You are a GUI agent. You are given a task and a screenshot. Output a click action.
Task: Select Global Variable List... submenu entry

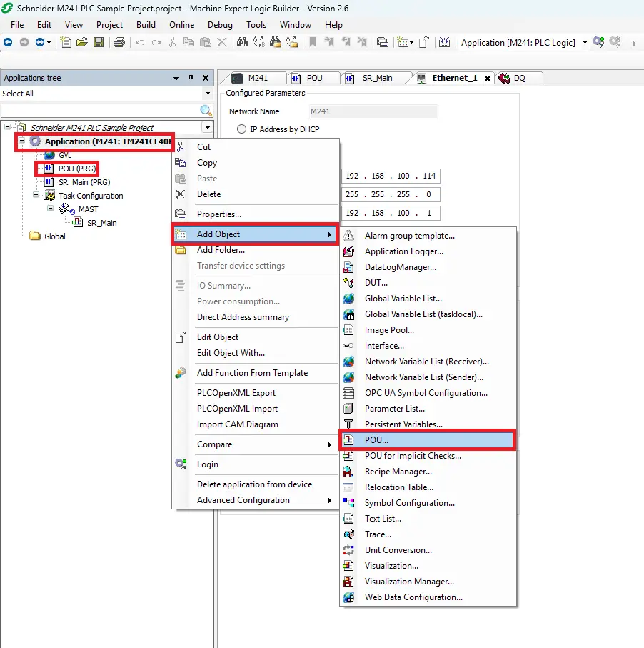click(428, 299)
